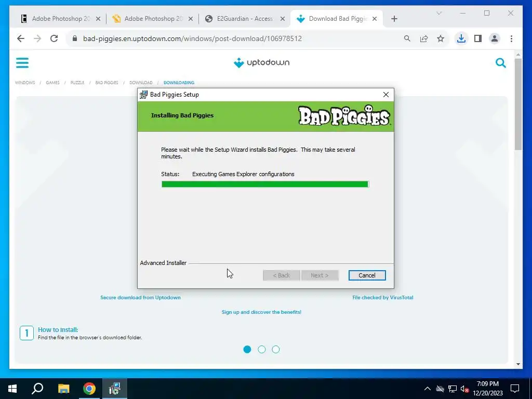This screenshot has height=399, width=532.
Task: Toggle the Chrome side panel icon
Action: tap(478, 38)
